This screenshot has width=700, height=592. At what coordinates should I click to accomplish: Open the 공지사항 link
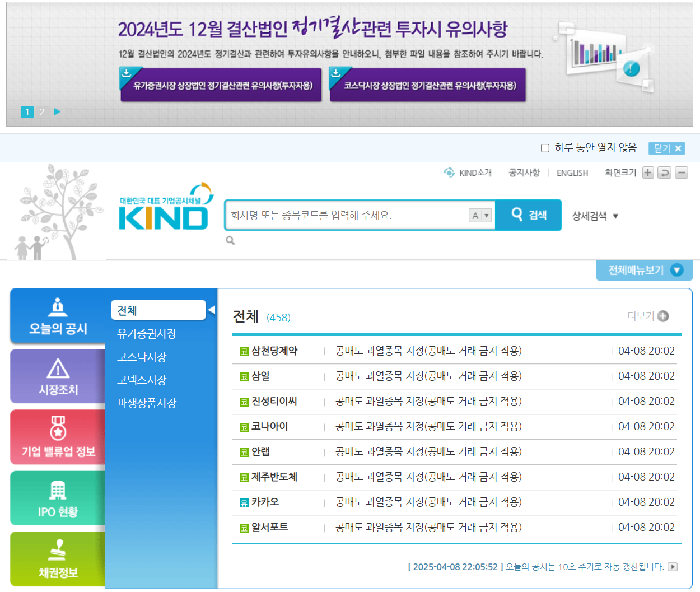(x=524, y=173)
